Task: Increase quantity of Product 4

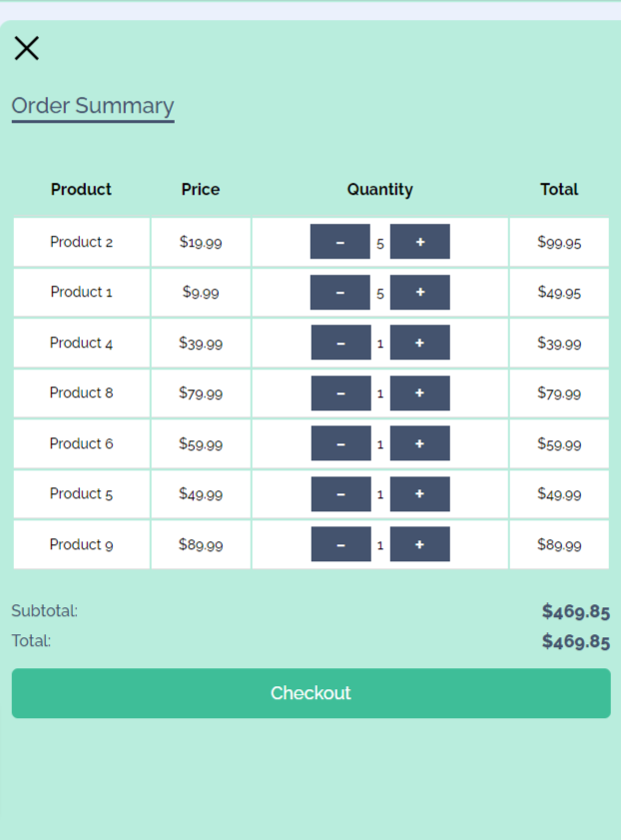Action: click(x=419, y=343)
